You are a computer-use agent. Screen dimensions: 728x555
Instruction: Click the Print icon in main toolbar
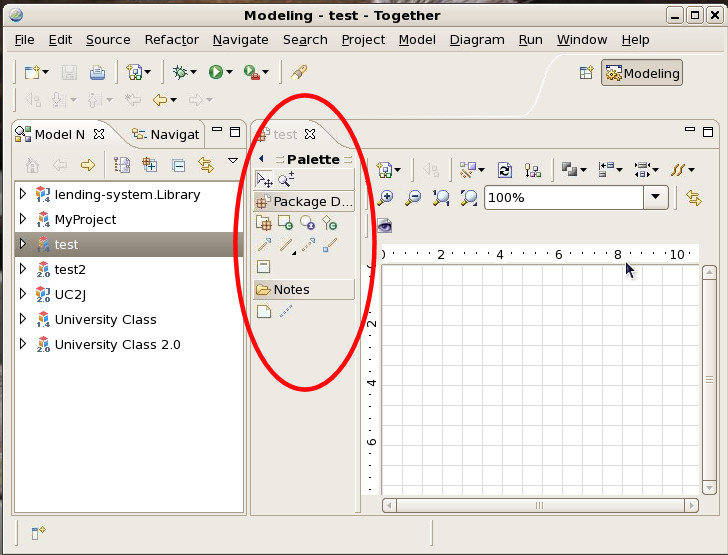pyautogui.click(x=97, y=72)
